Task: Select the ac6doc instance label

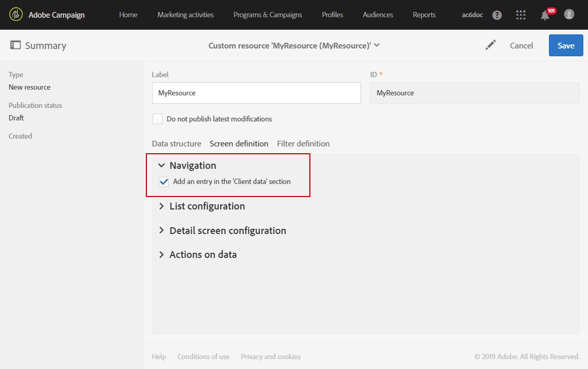Action: tap(472, 15)
